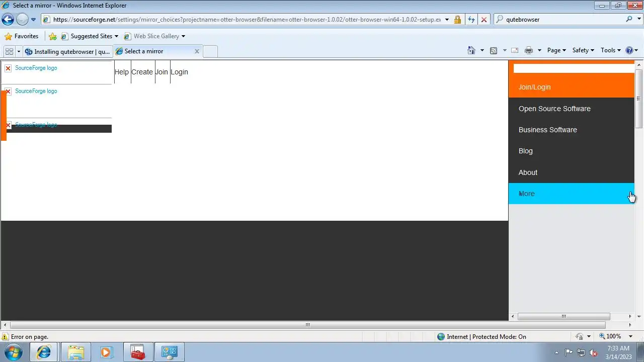Expand the More side menu entry
This screenshot has width=644, height=362.
point(572,194)
